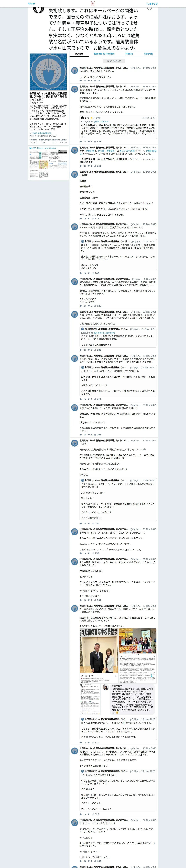Open the preferences gear icon in the top bar

coord(157,4)
